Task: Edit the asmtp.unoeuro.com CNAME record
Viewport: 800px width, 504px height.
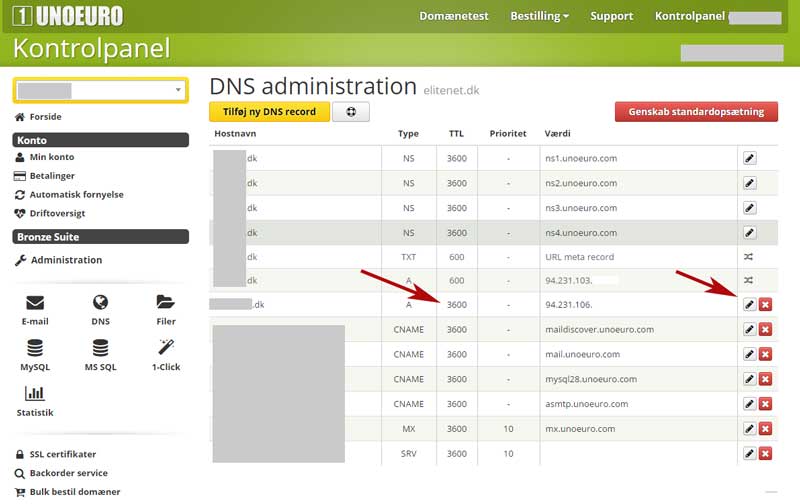Action: (x=749, y=404)
